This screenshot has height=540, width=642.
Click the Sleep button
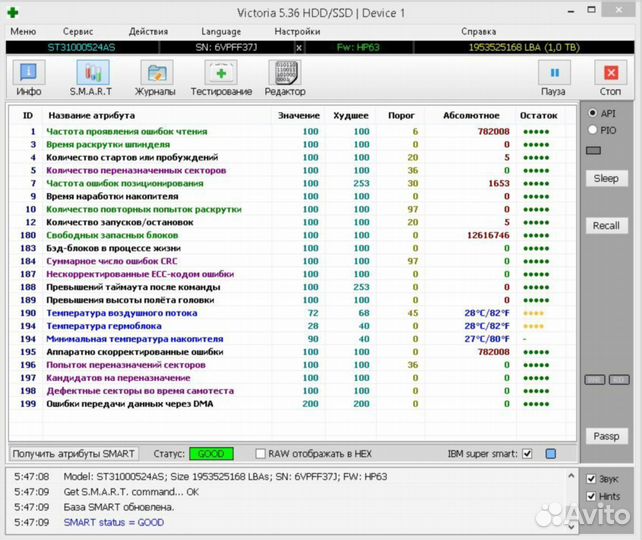click(x=606, y=178)
